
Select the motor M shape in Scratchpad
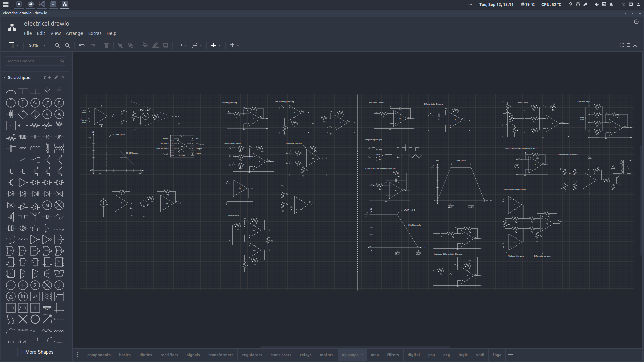(x=47, y=205)
